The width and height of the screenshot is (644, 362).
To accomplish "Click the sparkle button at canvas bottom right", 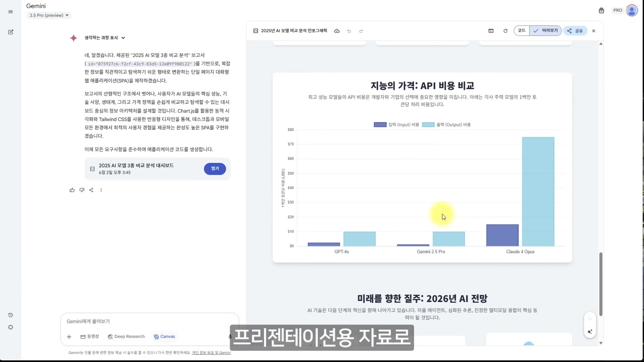I will coord(590,332).
